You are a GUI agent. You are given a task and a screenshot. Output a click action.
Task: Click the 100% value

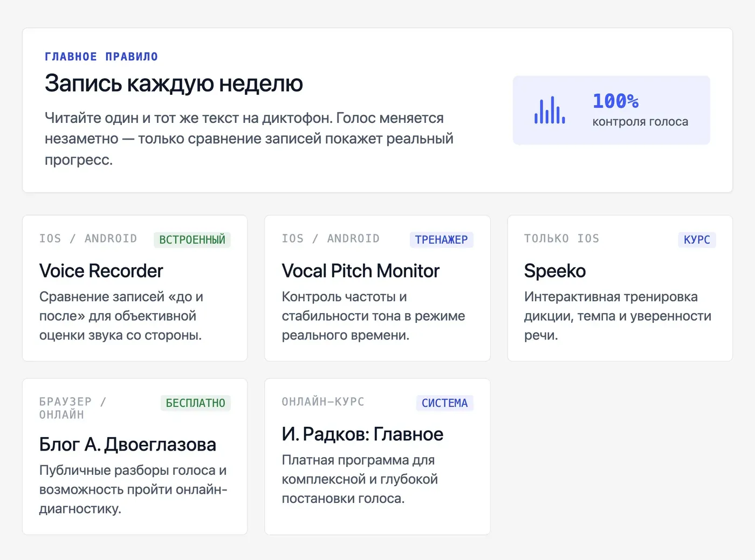pos(615,101)
